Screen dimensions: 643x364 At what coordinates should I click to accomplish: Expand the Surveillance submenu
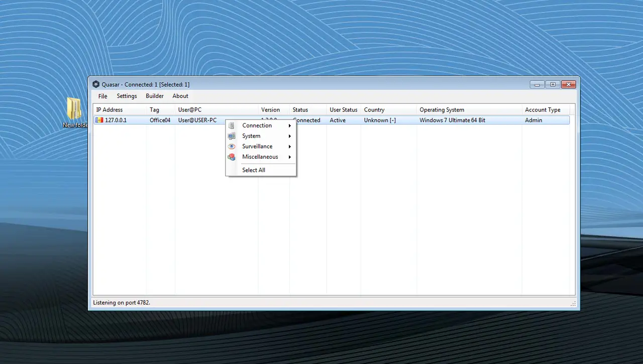point(289,146)
